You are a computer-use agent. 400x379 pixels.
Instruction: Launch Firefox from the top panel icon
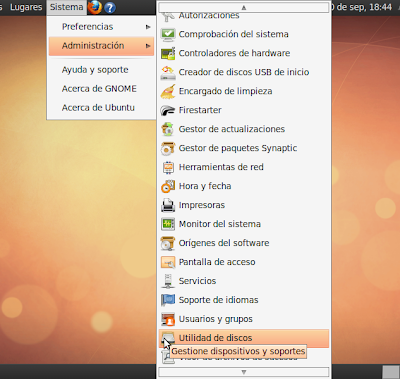tap(95, 7)
